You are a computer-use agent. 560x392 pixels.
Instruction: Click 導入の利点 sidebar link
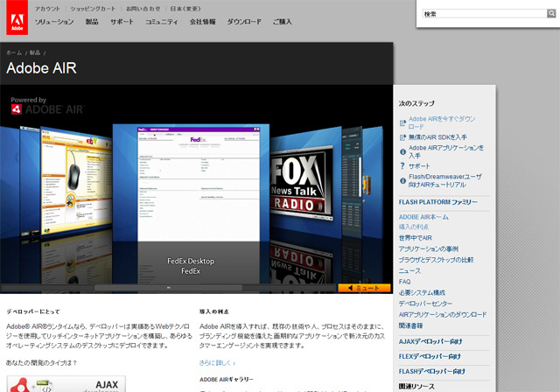click(414, 227)
